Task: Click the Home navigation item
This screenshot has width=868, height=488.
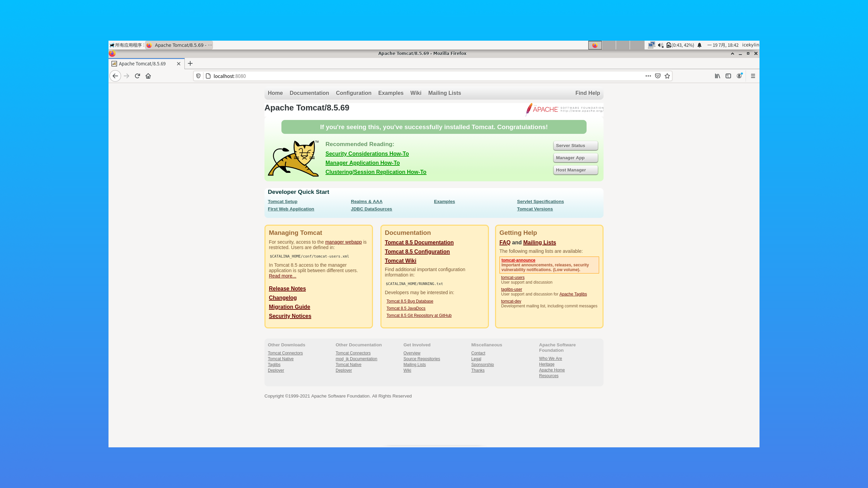Action: 275,93
